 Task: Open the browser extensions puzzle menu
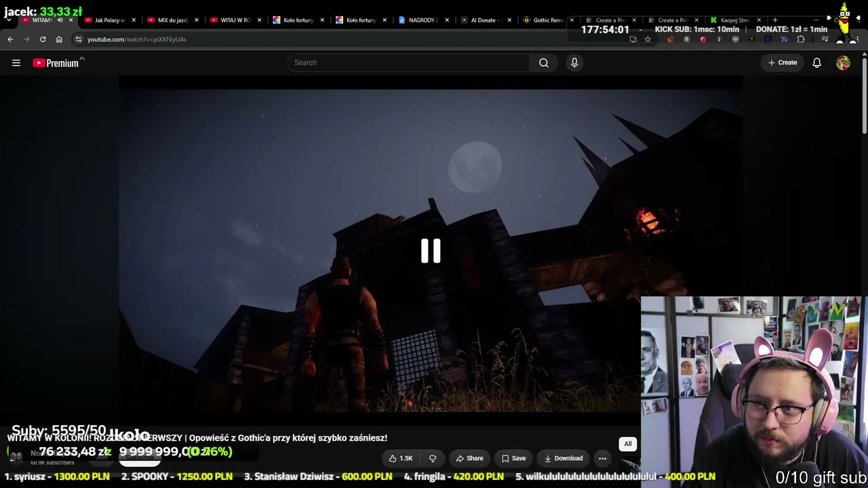(x=801, y=39)
